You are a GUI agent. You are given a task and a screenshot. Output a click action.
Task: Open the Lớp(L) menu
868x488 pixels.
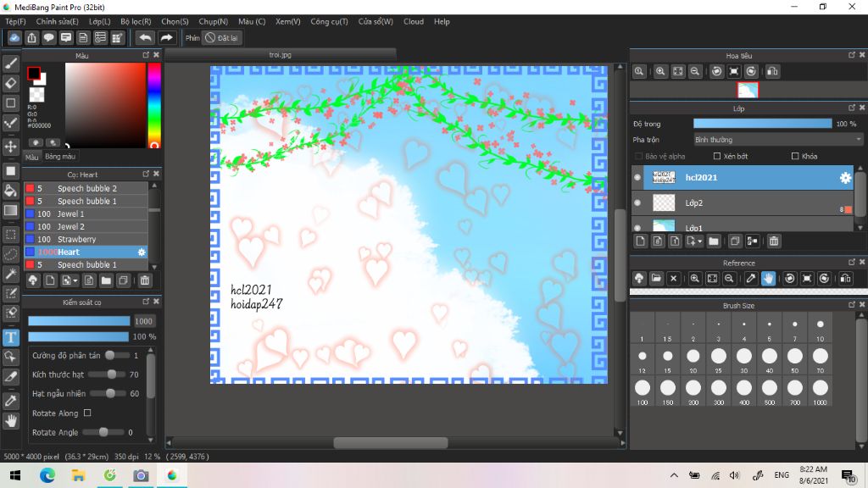coord(100,21)
